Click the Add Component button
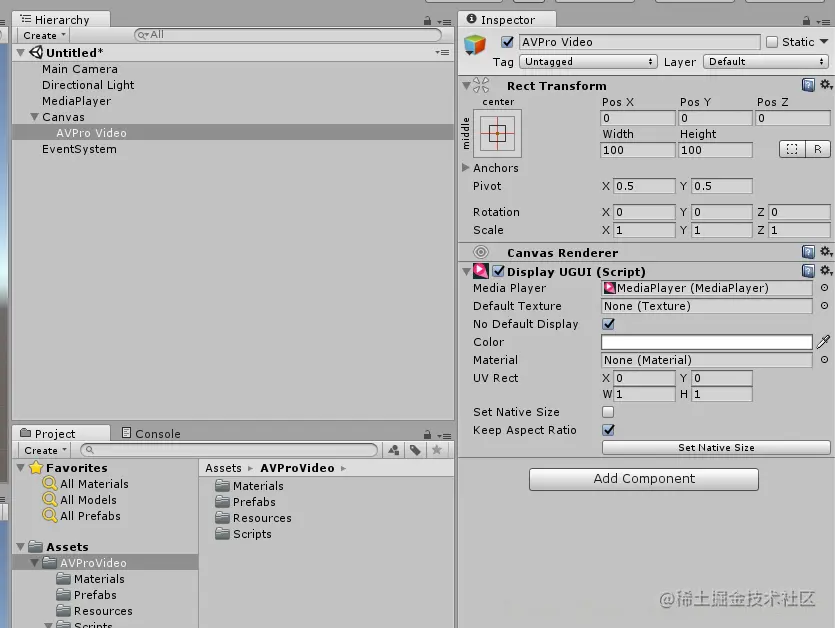 click(644, 479)
